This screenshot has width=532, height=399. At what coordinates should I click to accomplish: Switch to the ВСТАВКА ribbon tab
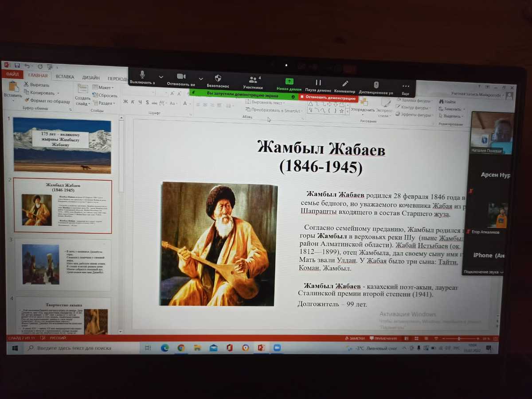click(65, 77)
